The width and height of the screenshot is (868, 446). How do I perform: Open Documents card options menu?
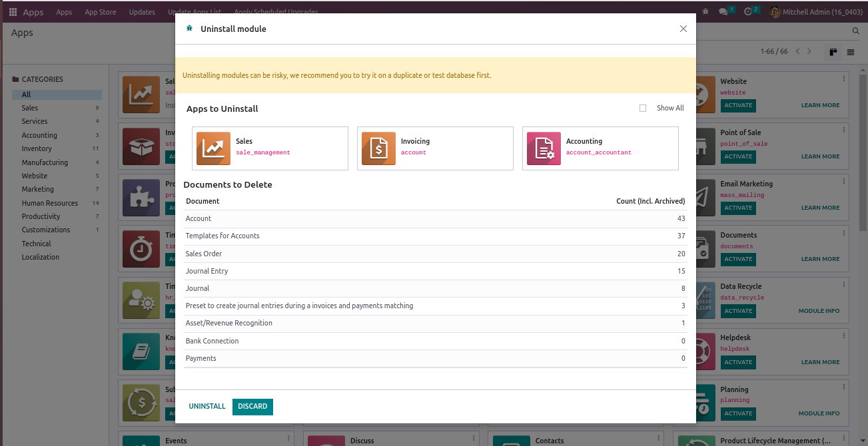coord(843,232)
